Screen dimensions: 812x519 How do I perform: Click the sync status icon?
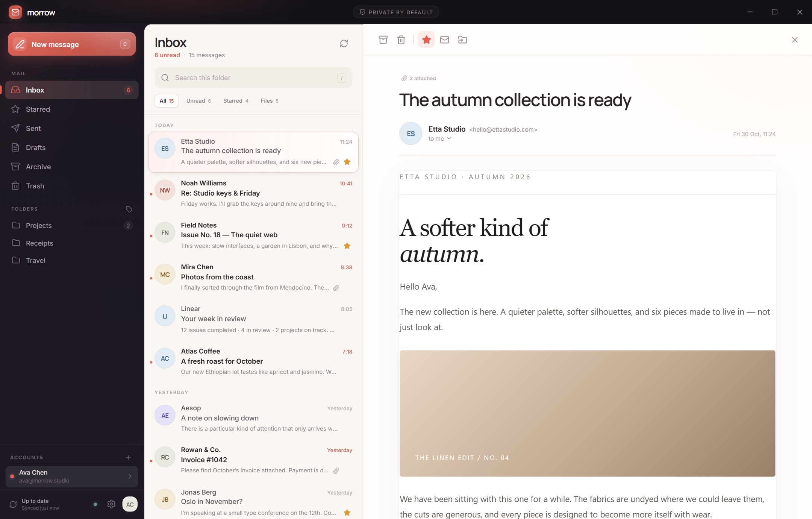coord(13,504)
